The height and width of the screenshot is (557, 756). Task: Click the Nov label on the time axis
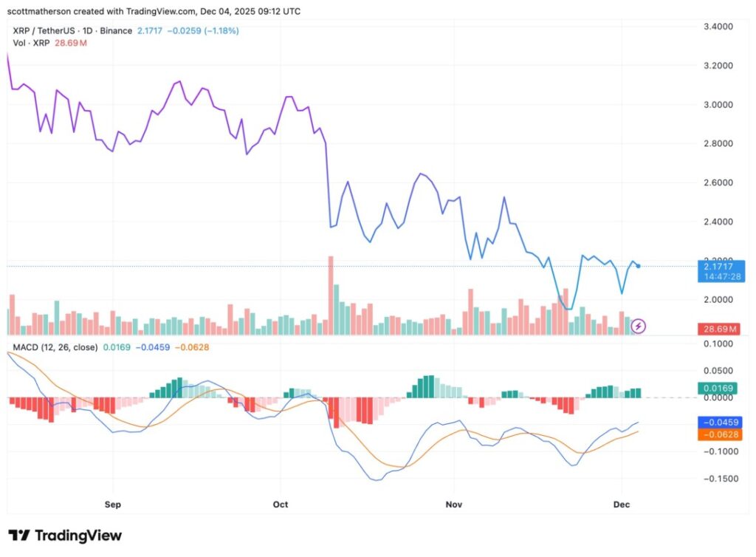[454, 505]
